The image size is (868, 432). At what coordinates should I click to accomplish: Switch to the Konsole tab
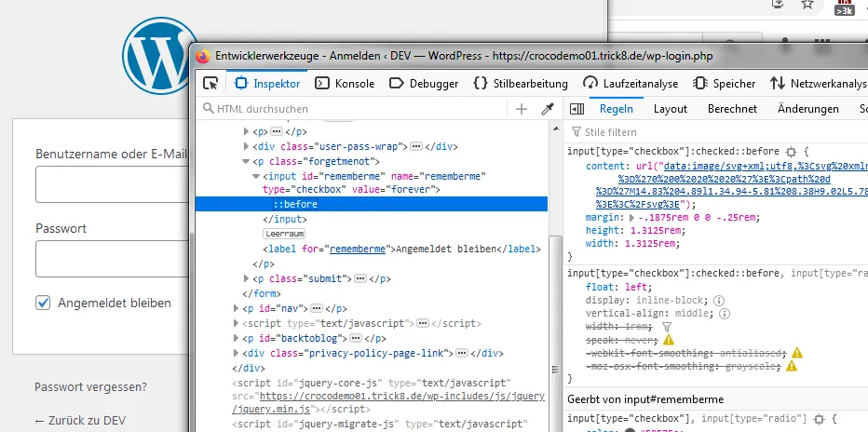(345, 84)
